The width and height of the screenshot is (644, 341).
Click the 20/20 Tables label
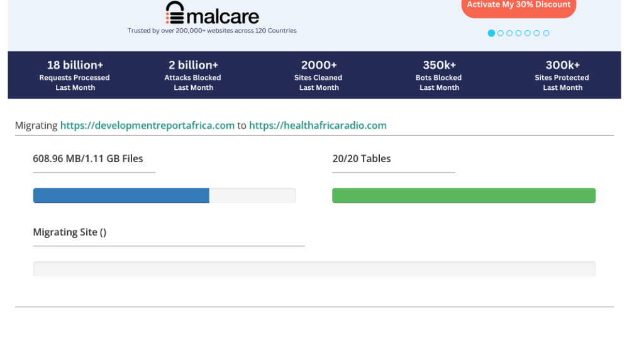(x=362, y=159)
